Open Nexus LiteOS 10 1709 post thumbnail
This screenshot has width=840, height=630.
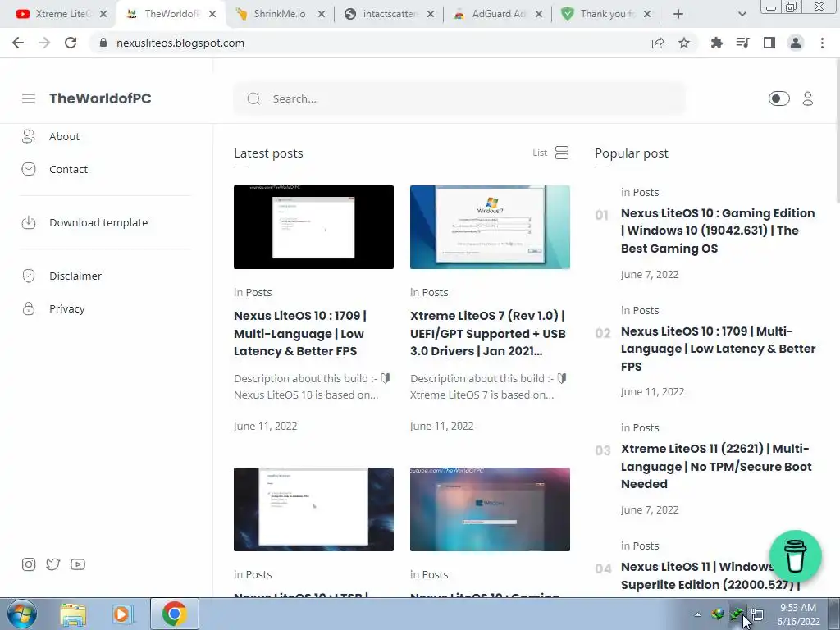[313, 227]
